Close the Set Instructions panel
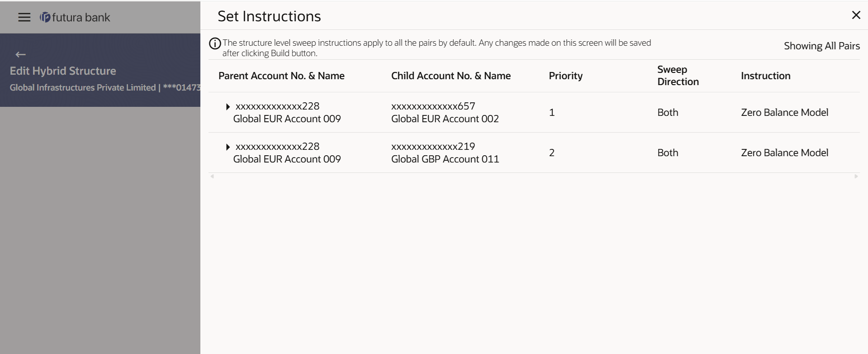 click(856, 15)
